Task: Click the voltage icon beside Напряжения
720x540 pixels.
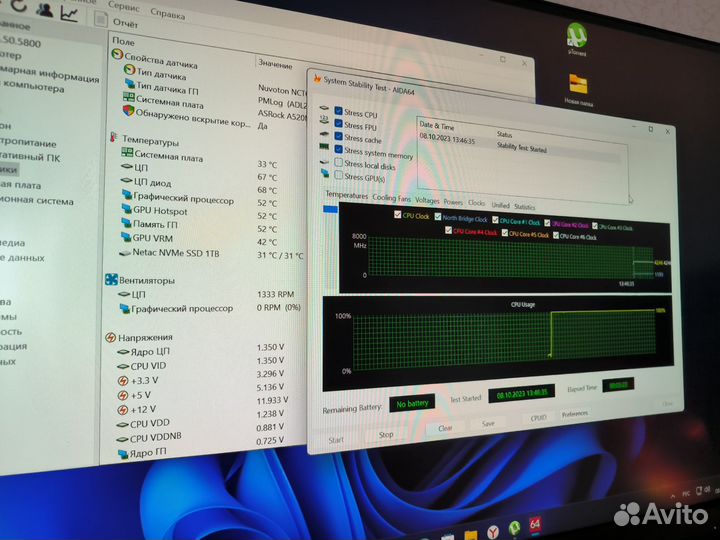Action: pyautogui.click(x=110, y=338)
